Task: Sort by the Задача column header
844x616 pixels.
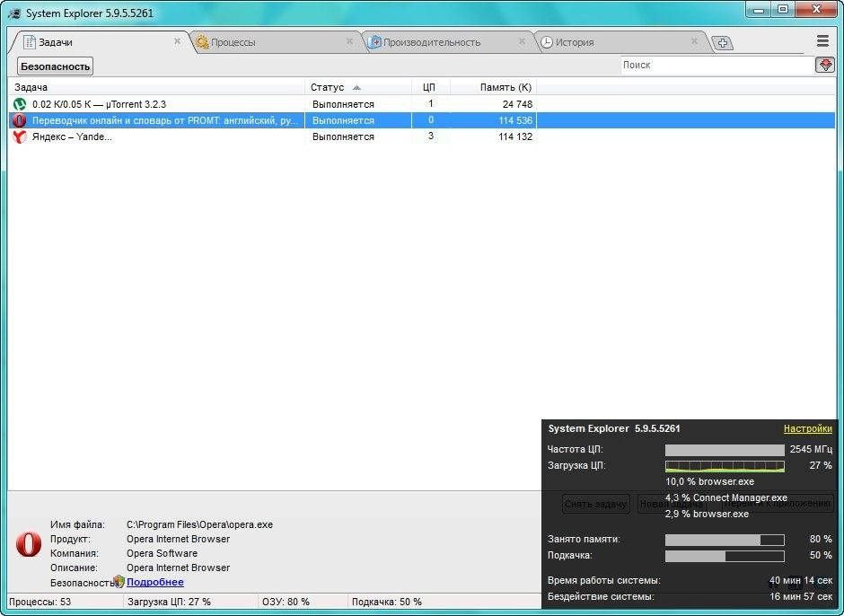Action: coord(156,87)
